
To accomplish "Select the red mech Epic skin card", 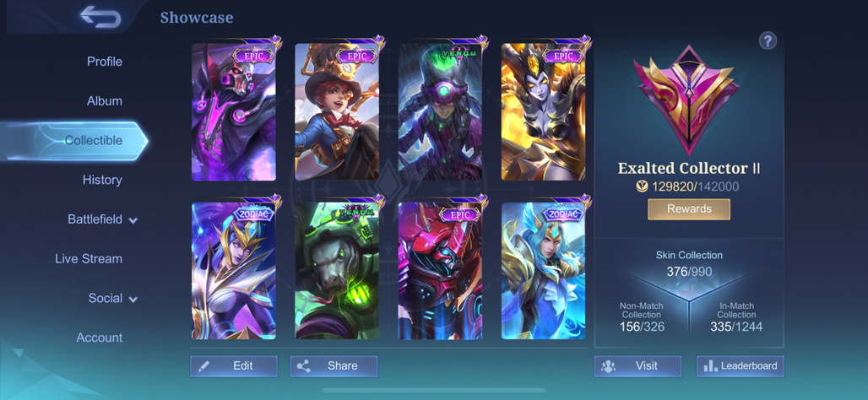I will (440, 271).
